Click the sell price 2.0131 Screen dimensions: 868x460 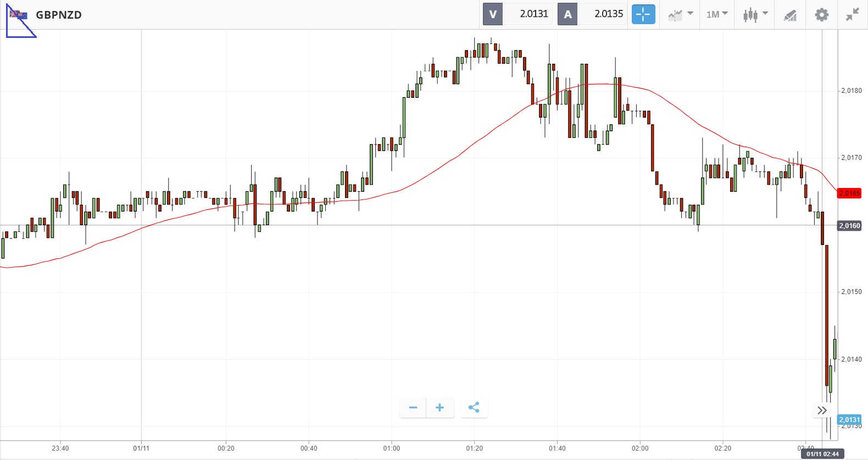tap(533, 14)
